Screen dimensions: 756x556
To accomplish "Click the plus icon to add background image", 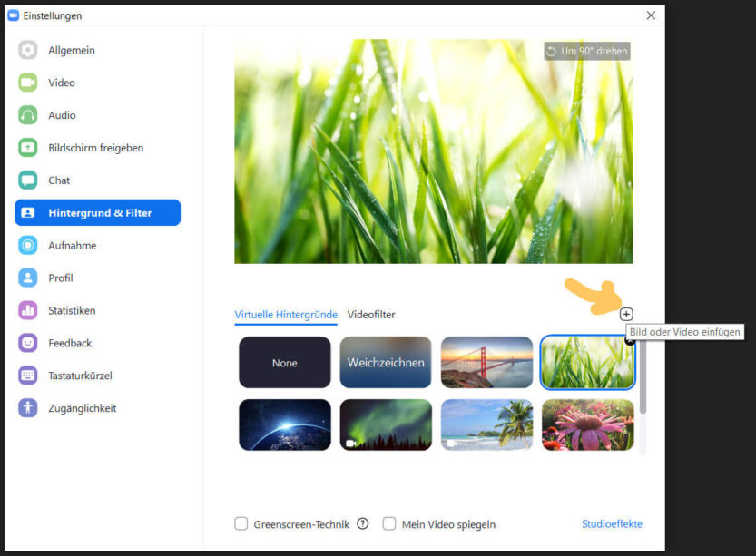I will click(626, 314).
